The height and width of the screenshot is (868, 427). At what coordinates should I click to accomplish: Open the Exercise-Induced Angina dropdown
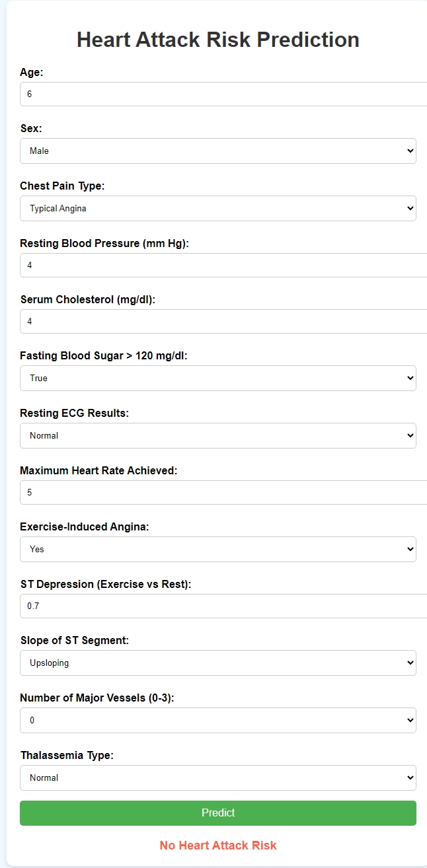pyautogui.click(x=218, y=550)
